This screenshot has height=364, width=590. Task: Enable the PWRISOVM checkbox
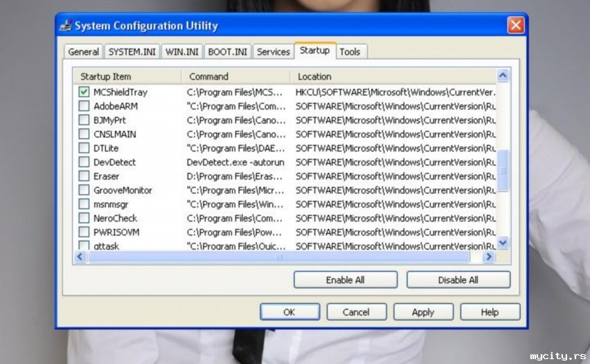click(x=84, y=232)
